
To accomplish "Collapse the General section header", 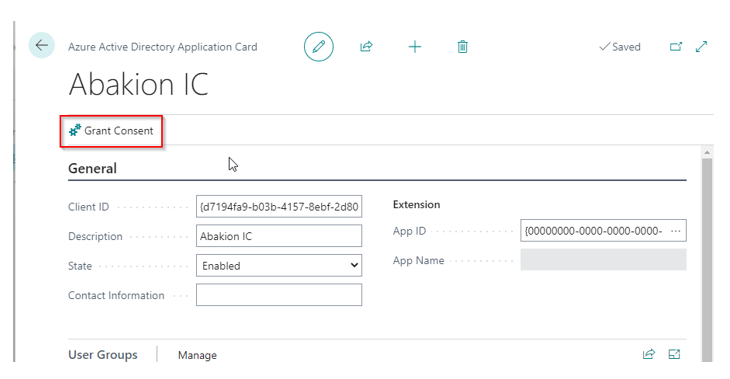I will 92,169.
